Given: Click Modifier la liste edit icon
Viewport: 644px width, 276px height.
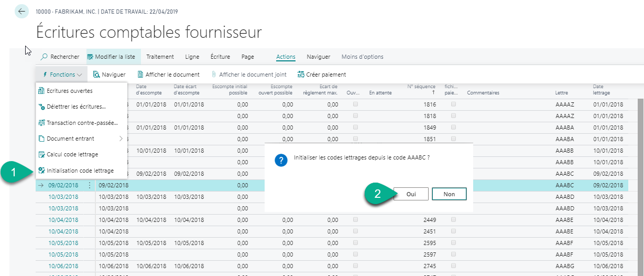Looking at the screenshot, I should tap(90, 57).
